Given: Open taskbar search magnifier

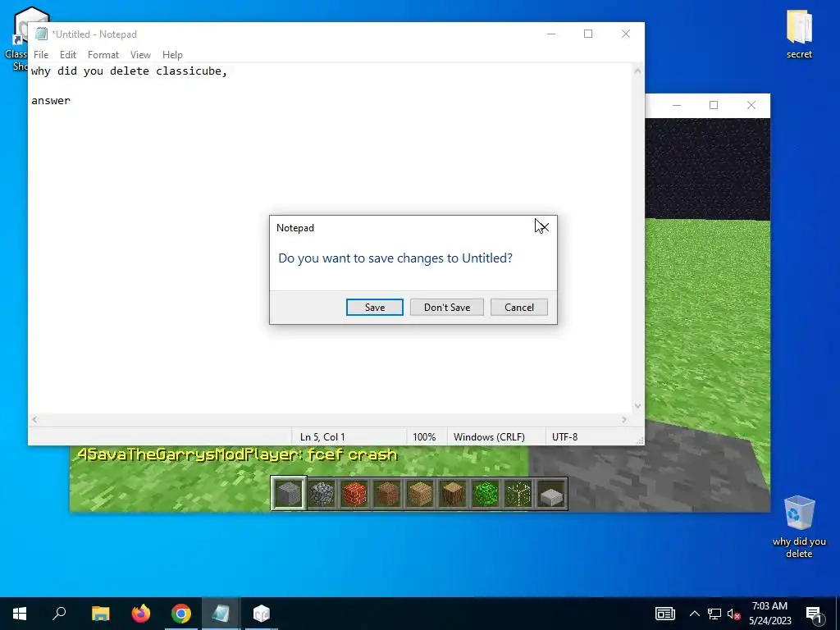Looking at the screenshot, I should click(59, 614).
